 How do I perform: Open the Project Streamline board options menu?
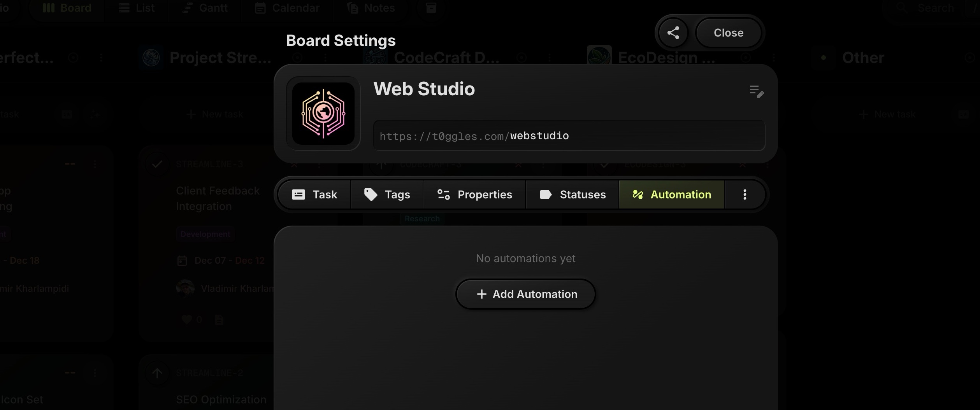click(325, 57)
